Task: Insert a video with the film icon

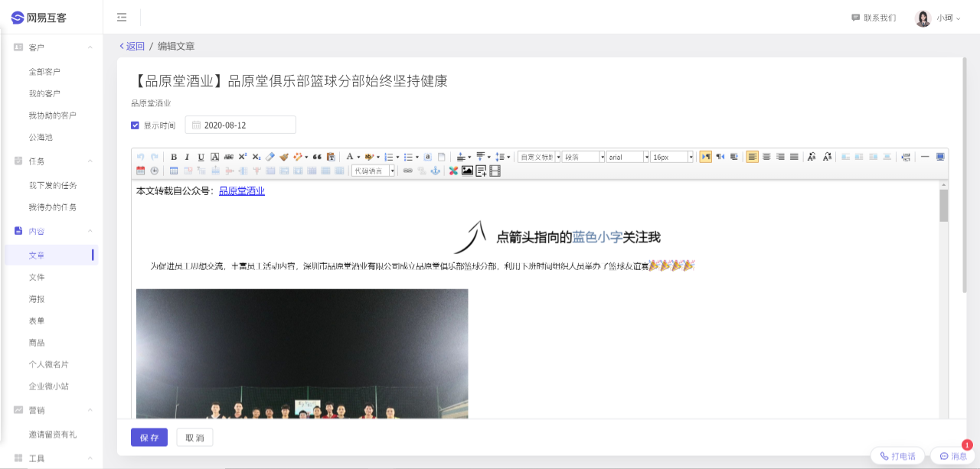Action: click(x=495, y=171)
